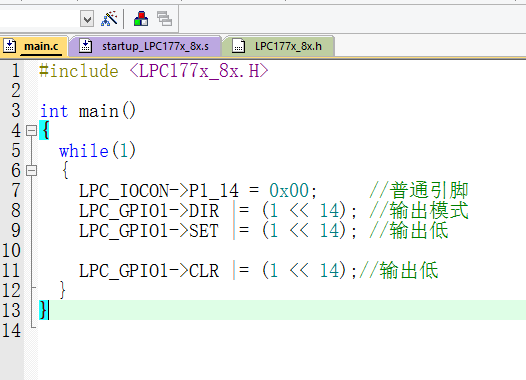Click the LPC_GPIO1->CLR code line
This screenshot has width=526, height=380.
pyautogui.click(x=218, y=271)
